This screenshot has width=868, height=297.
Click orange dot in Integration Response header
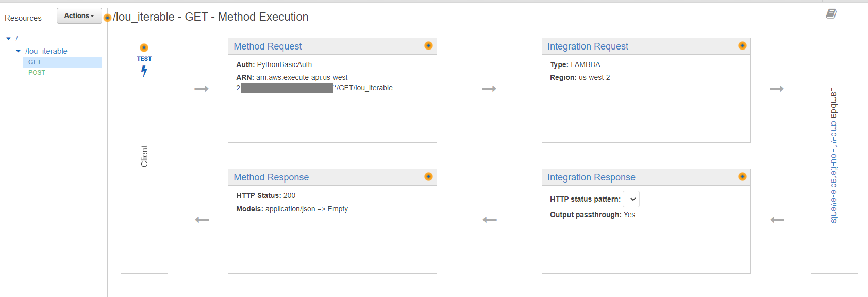pos(742,177)
